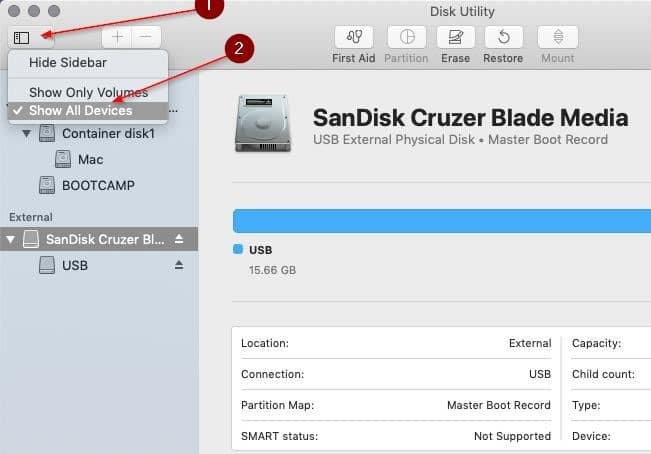Click the add volume plus button
This screenshot has width=651, height=454.
pos(117,37)
